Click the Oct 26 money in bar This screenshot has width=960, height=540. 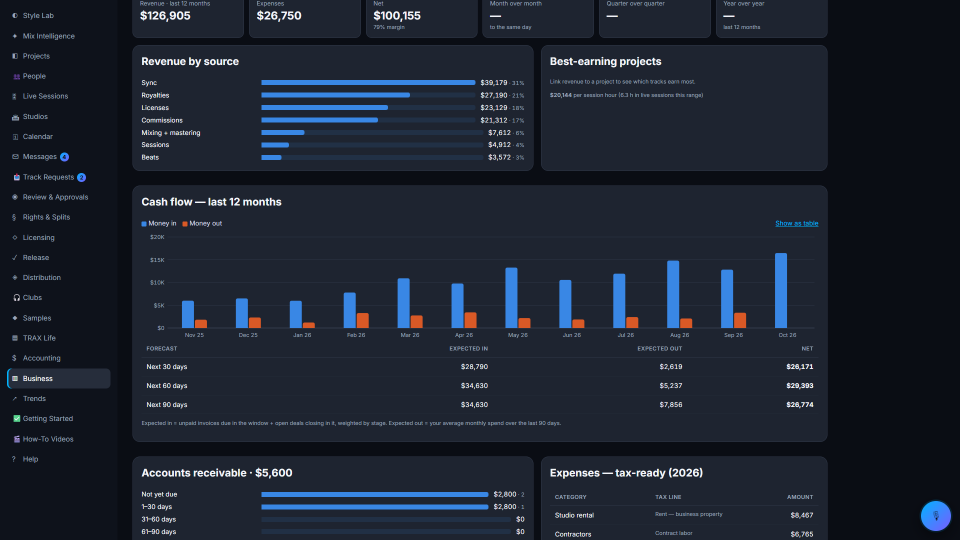(x=781, y=291)
